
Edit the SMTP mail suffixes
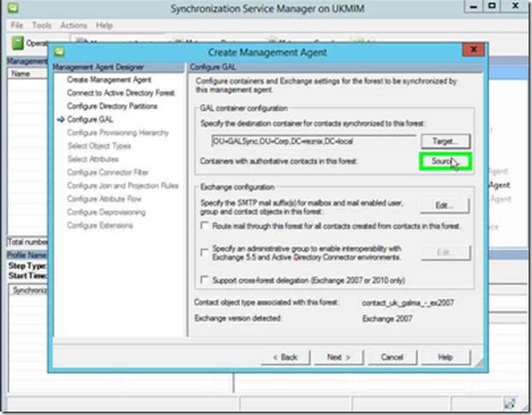pyautogui.click(x=445, y=206)
